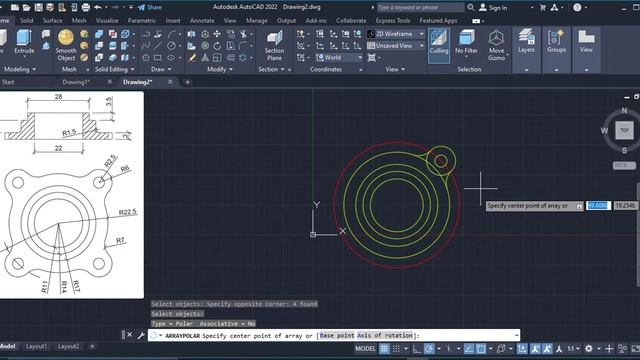
Task: Open the Solid ribbon tab
Action: point(27,20)
